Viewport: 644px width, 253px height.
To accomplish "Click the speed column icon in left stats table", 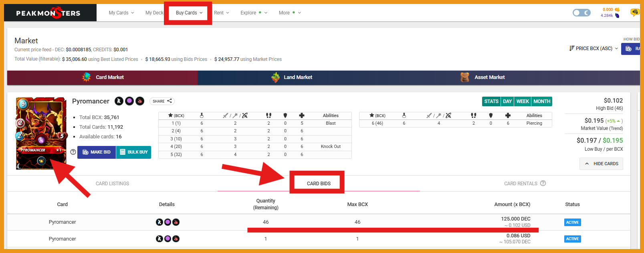I will pyautogui.click(x=269, y=115).
